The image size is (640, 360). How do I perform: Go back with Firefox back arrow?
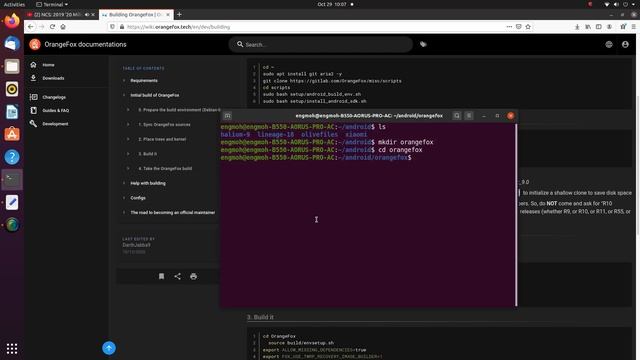pyautogui.click(x=31, y=27)
